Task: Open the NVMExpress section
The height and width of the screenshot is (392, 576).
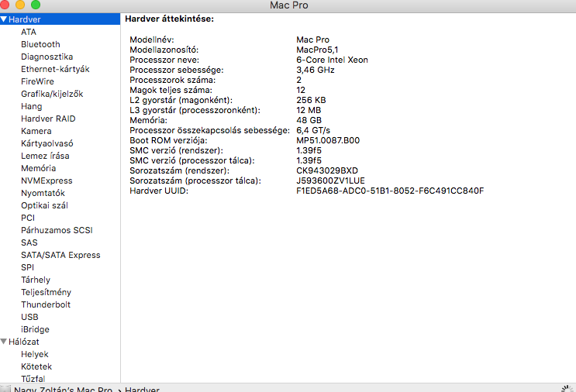Action: coord(47,181)
